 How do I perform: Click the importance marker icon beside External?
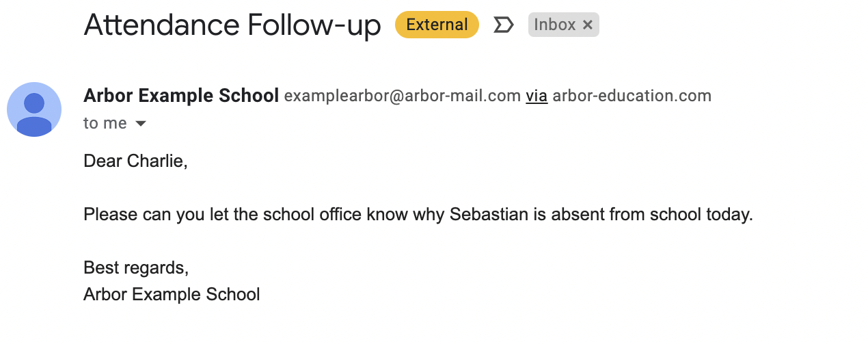[x=504, y=25]
